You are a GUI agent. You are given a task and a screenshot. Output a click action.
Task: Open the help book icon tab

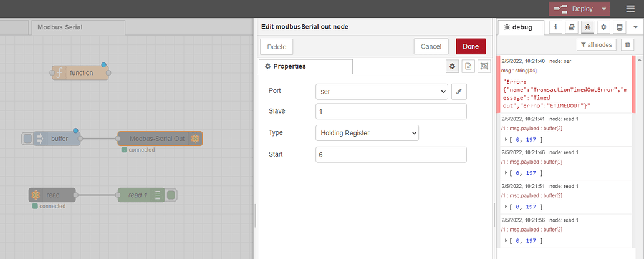(571, 27)
